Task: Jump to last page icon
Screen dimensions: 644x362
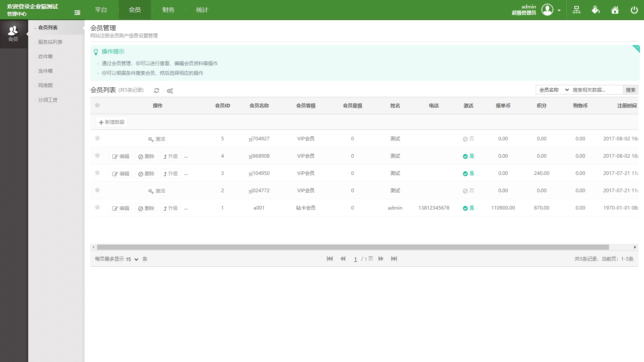Action: (x=394, y=259)
